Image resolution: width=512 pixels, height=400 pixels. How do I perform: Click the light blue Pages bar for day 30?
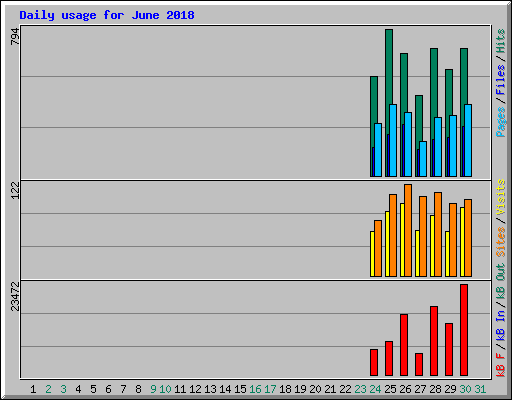tap(468, 140)
